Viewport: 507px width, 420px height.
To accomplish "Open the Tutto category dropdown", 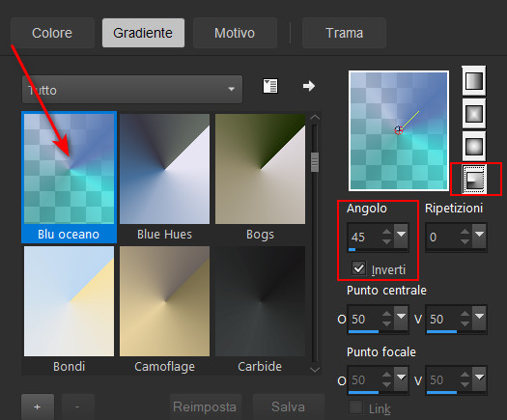I will tap(132, 90).
